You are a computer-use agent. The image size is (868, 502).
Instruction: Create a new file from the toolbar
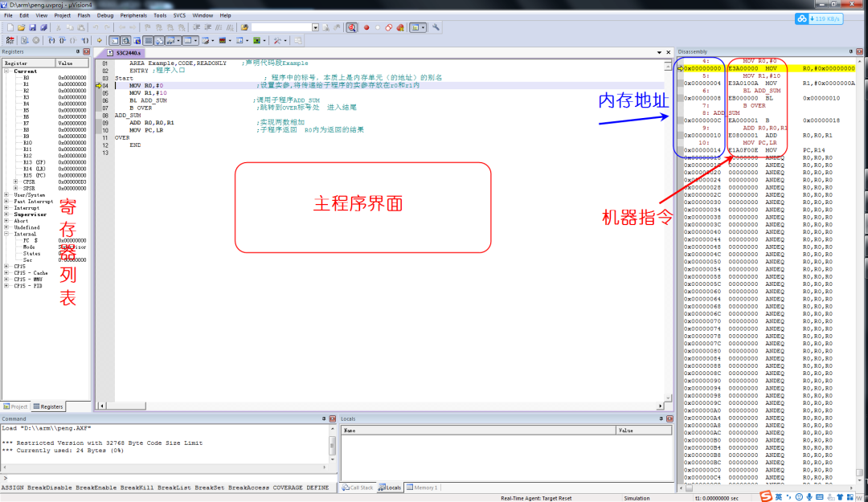[x=10, y=27]
